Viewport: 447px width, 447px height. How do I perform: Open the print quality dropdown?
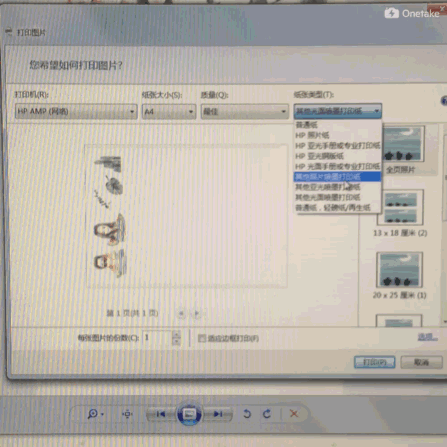pyautogui.click(x=244, y=111)
